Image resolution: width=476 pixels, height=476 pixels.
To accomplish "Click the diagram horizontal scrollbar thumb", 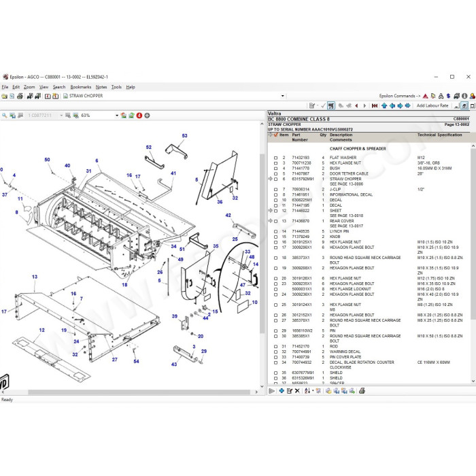I will (139, 392).
